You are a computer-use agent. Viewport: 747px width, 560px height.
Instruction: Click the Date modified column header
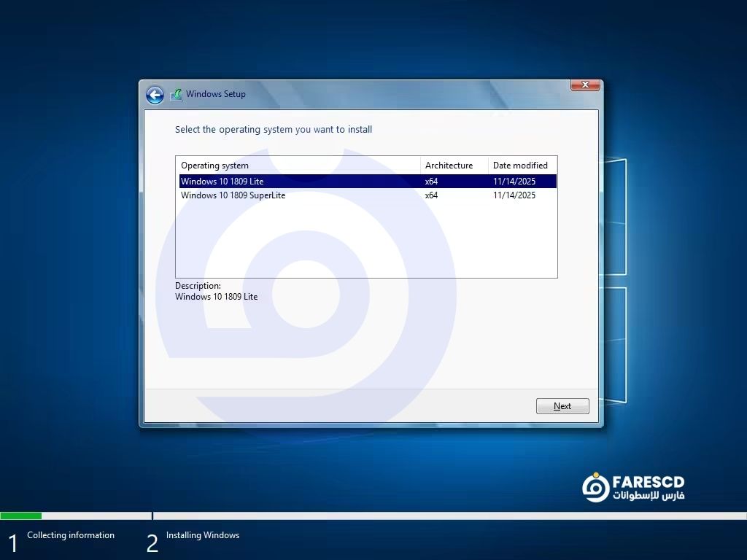tap(520, 166)
